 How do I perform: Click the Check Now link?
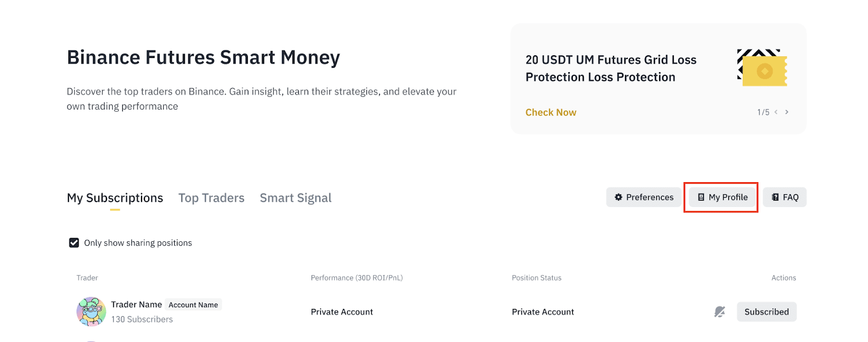click(x=551, y=112)
